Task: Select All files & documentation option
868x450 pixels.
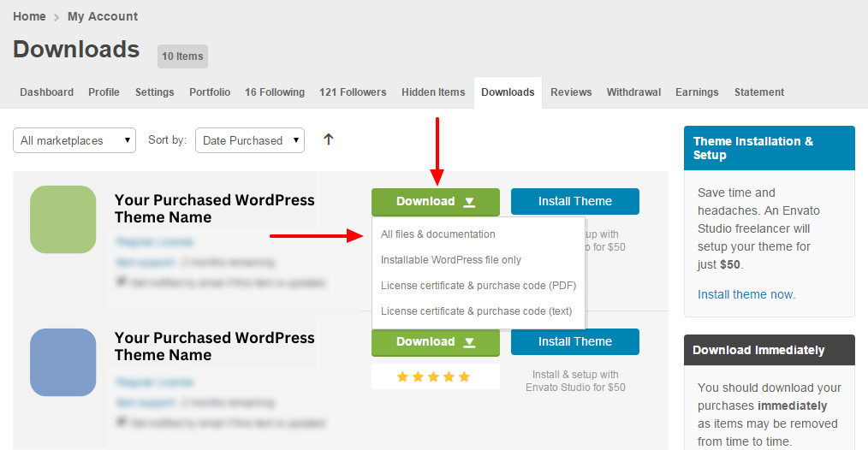Action: pyautogui.click(x=438, y=234)
